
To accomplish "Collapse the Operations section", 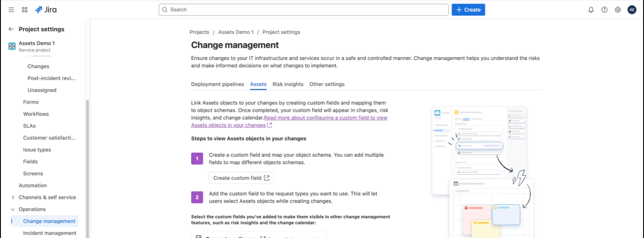I will [13, 209].
